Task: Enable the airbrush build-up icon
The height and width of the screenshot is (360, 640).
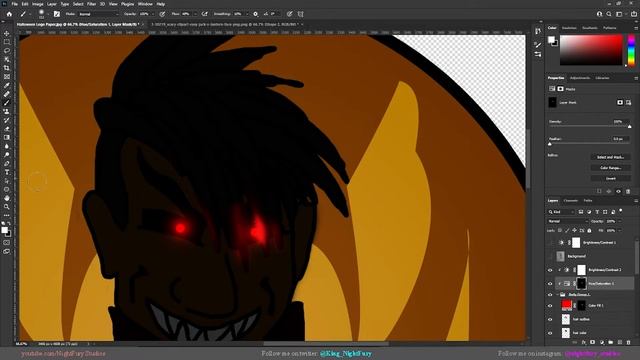Action: (x=204, y=14)
